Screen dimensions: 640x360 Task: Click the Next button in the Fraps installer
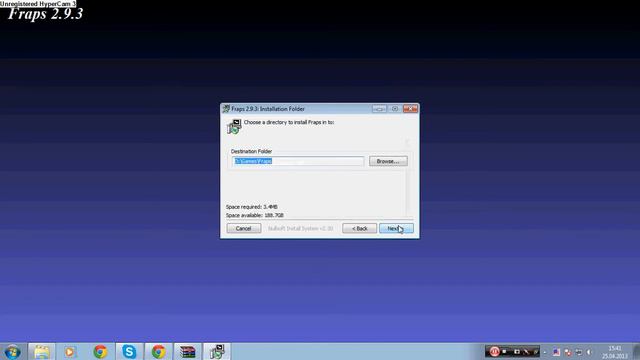pyautogui.click(x=396, y=228)
